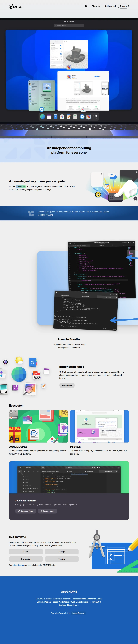
Task: Open the About Us menu
Action: [96, 6]
